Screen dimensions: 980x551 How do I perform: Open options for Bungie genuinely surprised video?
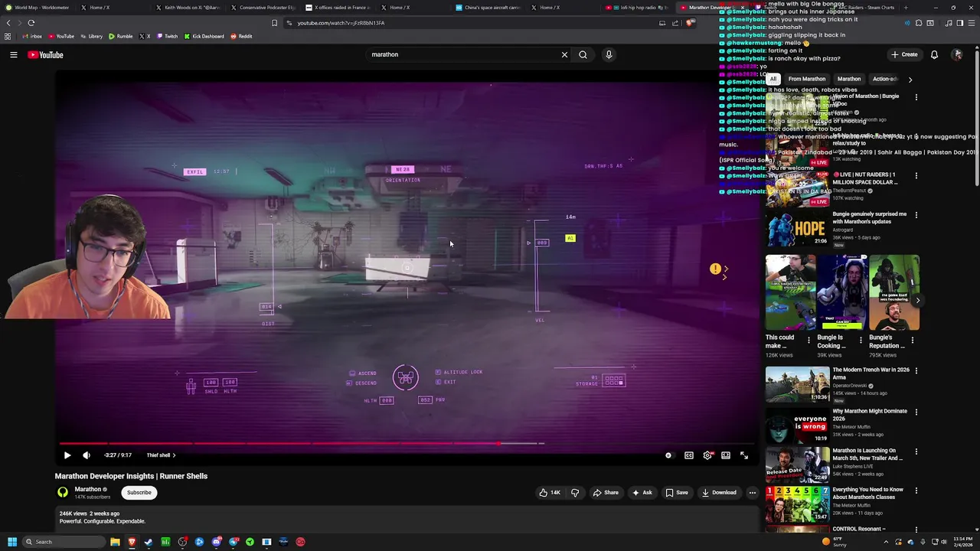coord(916,215)
